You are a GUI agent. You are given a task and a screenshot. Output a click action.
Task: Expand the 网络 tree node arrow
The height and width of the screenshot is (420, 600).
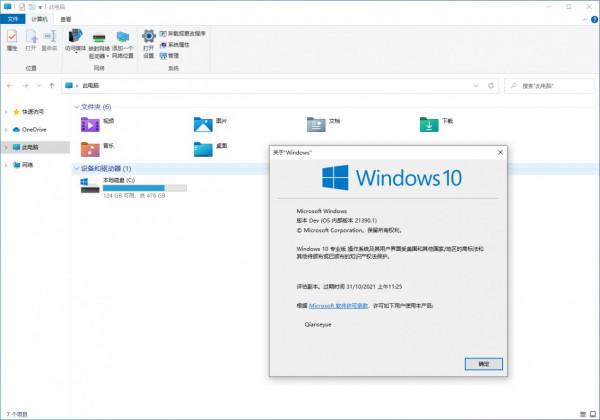6,165
